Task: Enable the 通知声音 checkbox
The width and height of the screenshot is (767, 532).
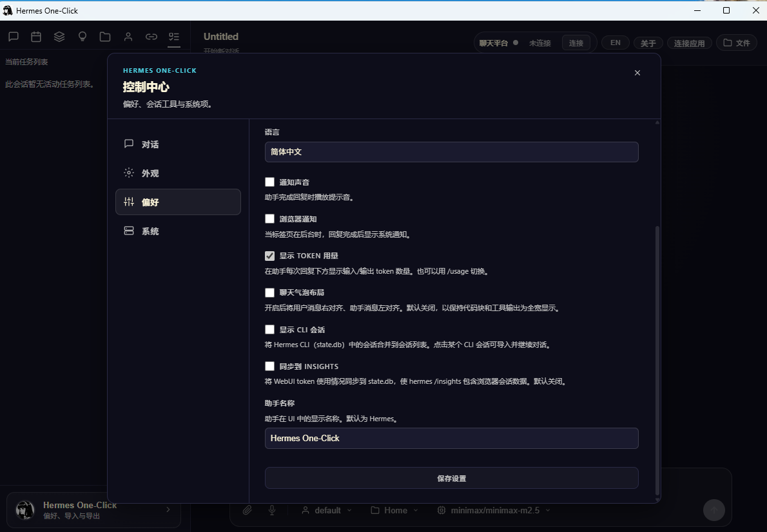Action: 269,182
